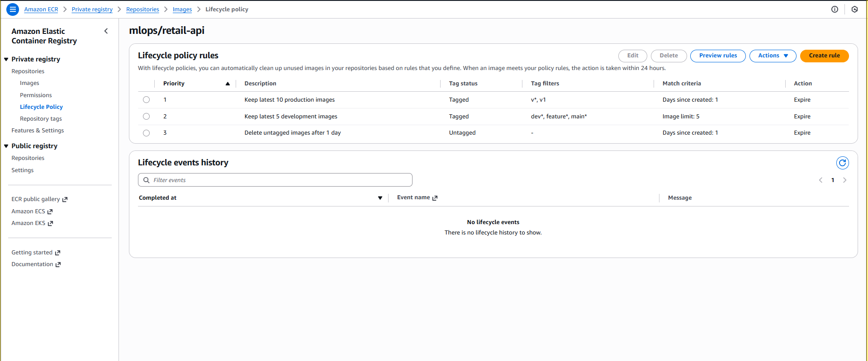Screen dimensions: 868x361
Task: Go to previous page of lifecycle events
Action: (x=821, y=180)
